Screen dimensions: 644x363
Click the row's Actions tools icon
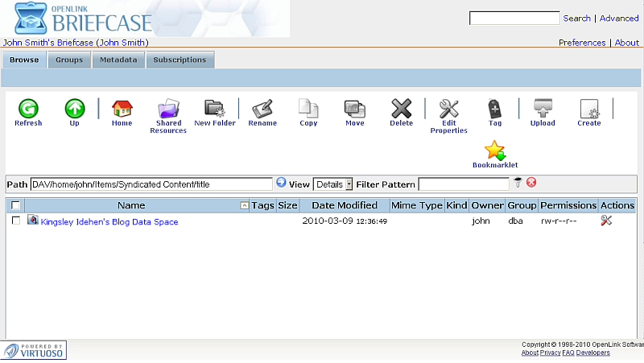point(606,221)
